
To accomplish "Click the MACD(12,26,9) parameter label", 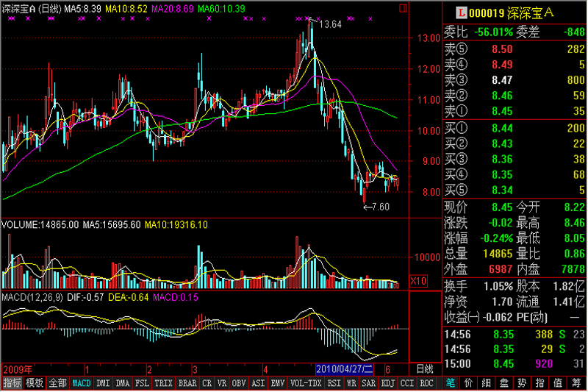I will click(32, 297).
